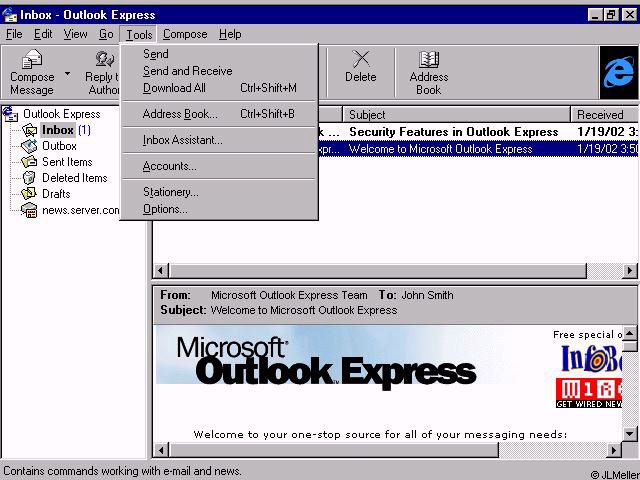This screenshot has height=480, width=640.
Task: Click the Subject column header
Action: tap(456, 115)
